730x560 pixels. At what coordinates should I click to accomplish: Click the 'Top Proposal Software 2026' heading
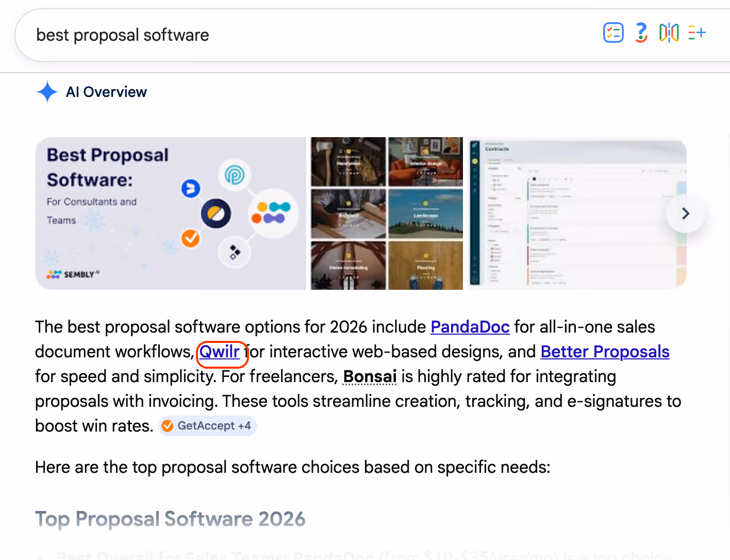tap(170, 519)
